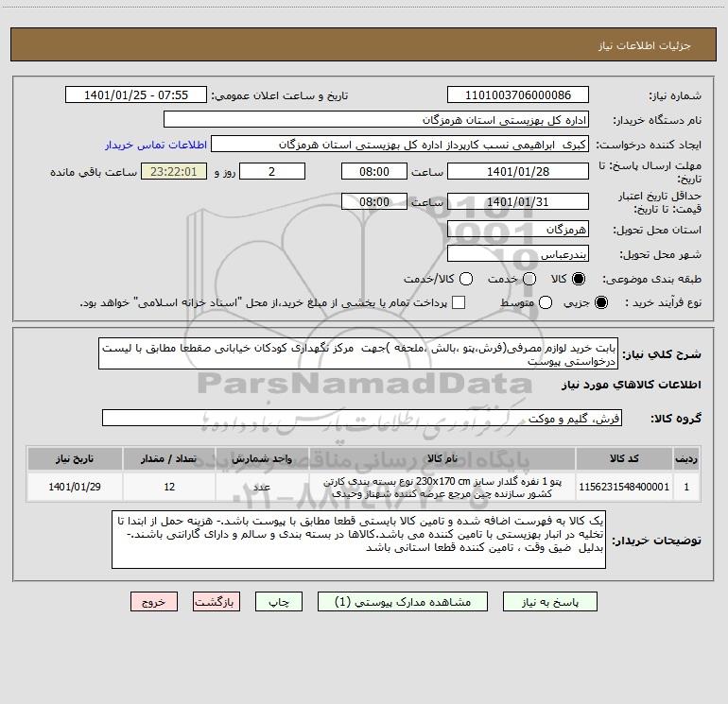Viewport: 728px width, 704px height.
Task: Click the quantity cell 12
Action: click(169, 487)
